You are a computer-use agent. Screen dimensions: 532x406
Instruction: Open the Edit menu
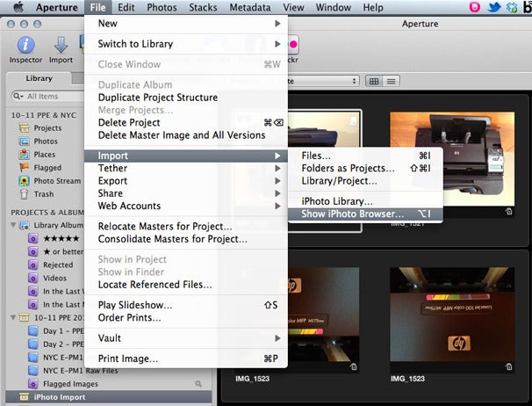[x=126, y=7]
